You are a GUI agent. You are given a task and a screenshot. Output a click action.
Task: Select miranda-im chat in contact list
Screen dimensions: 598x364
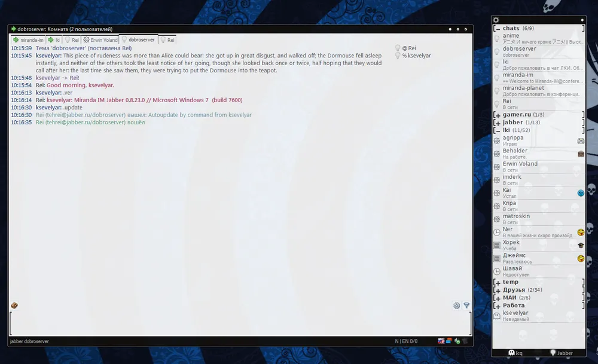pyautogui.click(x=539, y=78)
